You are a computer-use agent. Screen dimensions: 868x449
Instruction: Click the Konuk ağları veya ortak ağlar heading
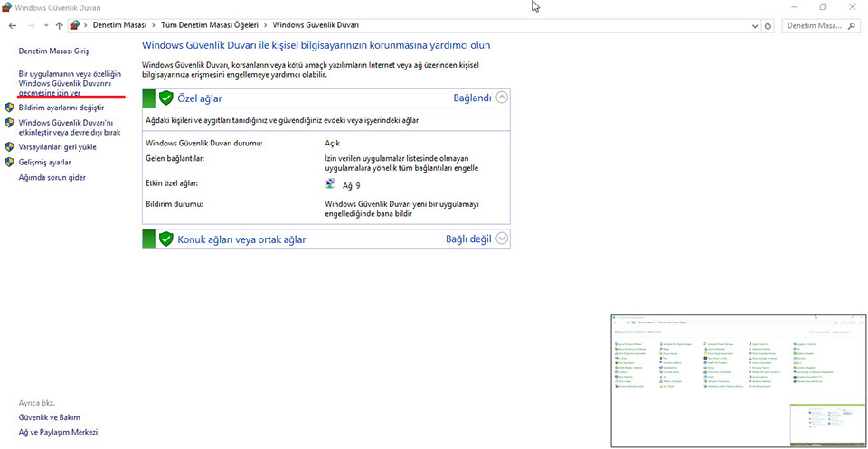[241, 239]
